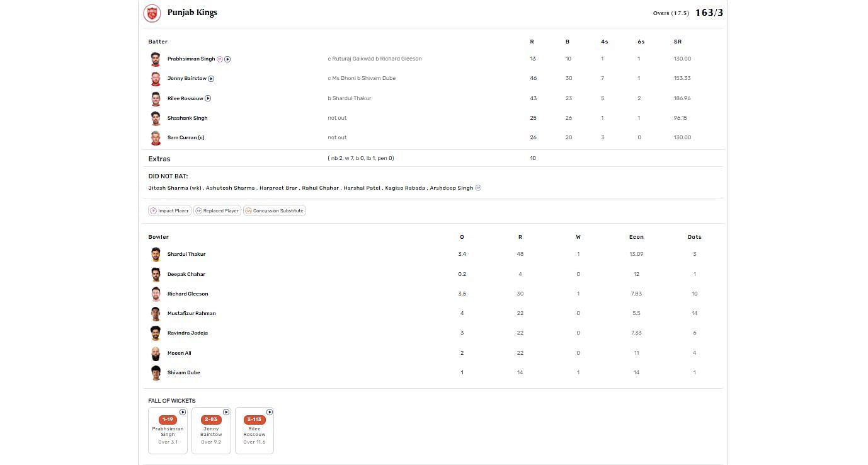The image size is (868, 465).
Task: Click impact player icon beside Prabhsimran Singh
Action: click(220, 59)
